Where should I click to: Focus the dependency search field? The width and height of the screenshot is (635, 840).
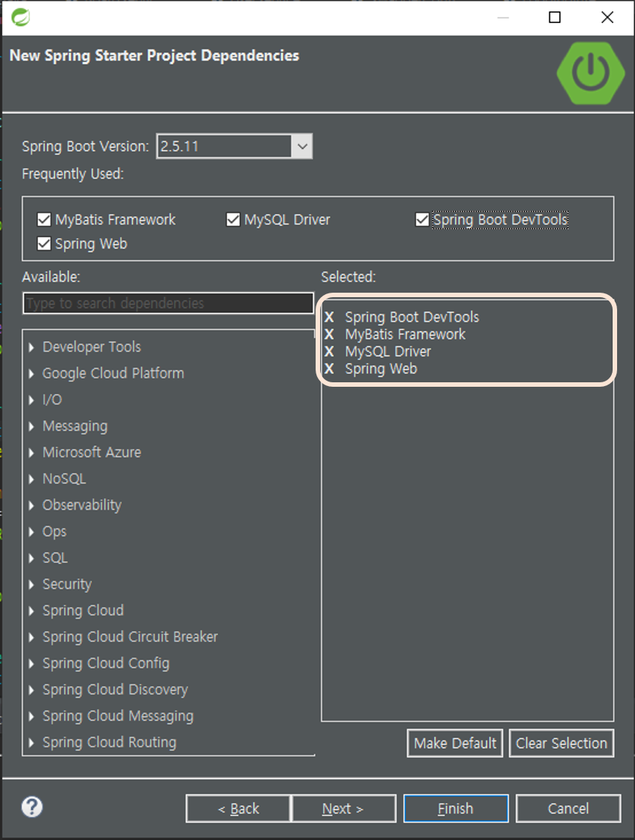[168, 303]
